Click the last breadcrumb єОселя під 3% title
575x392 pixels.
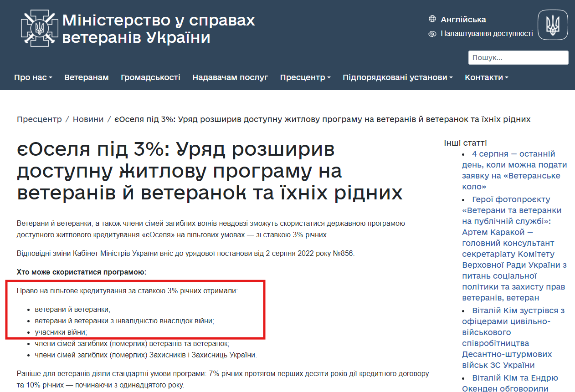click(322, 119)
